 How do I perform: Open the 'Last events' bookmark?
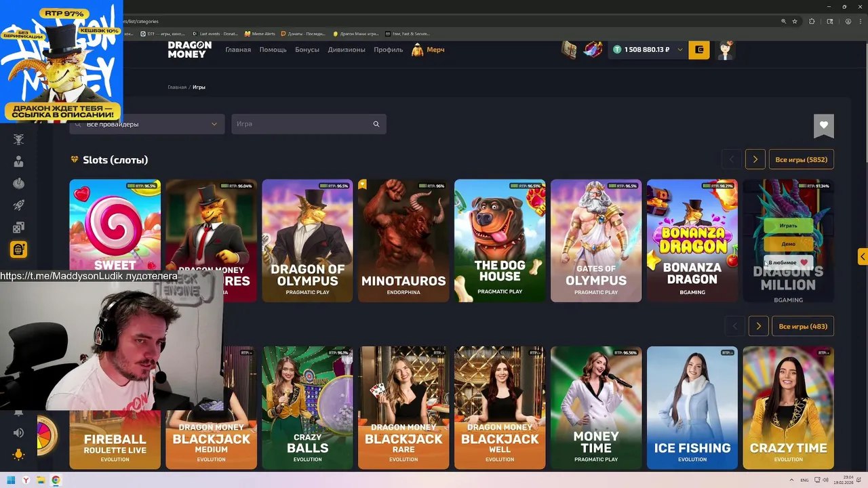216,33
